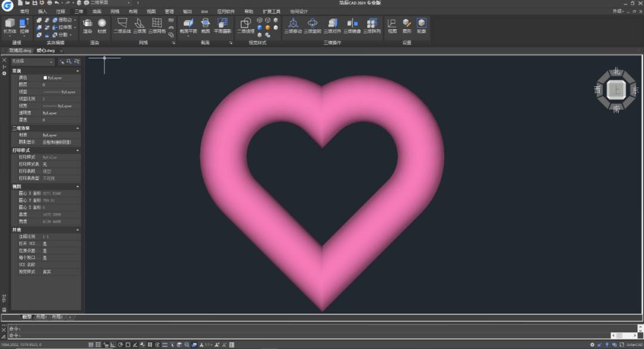Select the 长方体 box tool
This screenshot has height=349, width=644.
click(x=10, y=26)
